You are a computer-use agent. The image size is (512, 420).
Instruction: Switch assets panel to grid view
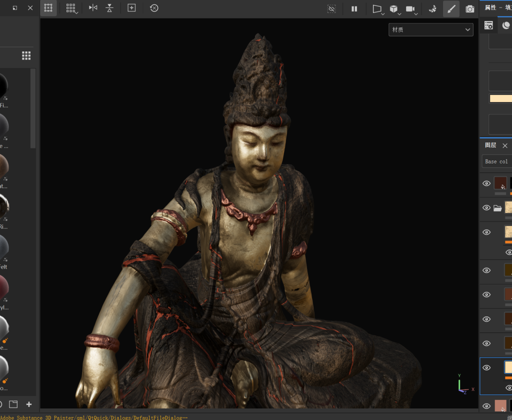26,55
